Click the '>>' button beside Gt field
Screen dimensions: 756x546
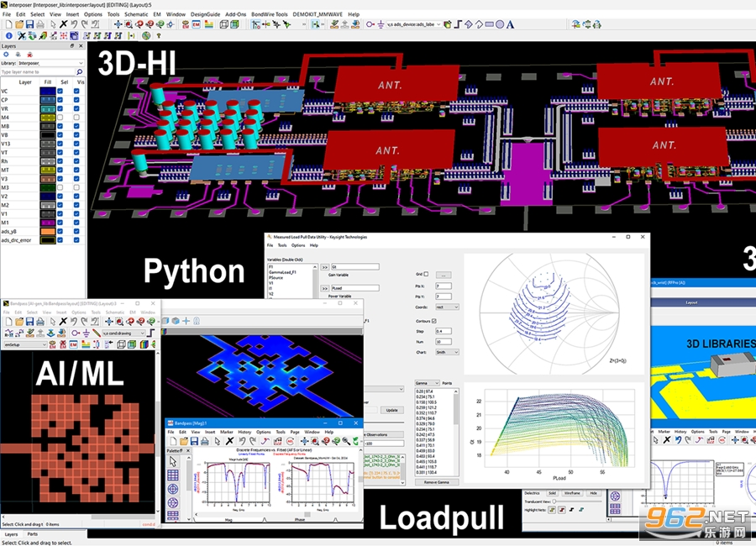pyautogui.click(x=325, y=267)
